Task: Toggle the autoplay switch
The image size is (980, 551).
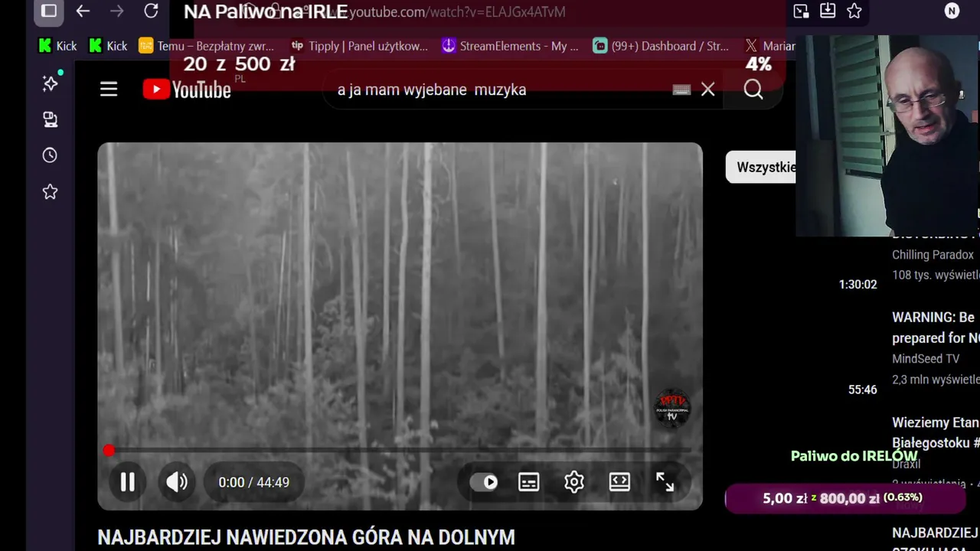Action: point(483,482)
